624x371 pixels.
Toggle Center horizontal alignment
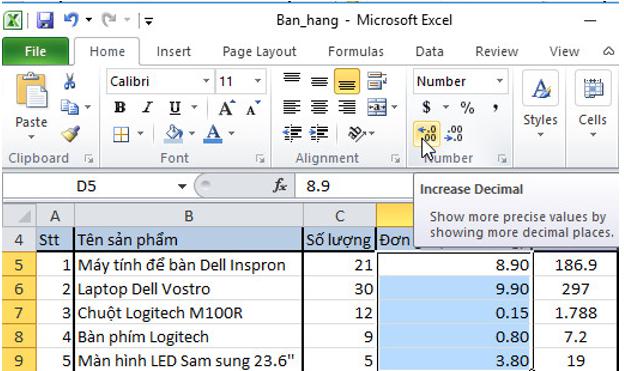coord(319,107)
